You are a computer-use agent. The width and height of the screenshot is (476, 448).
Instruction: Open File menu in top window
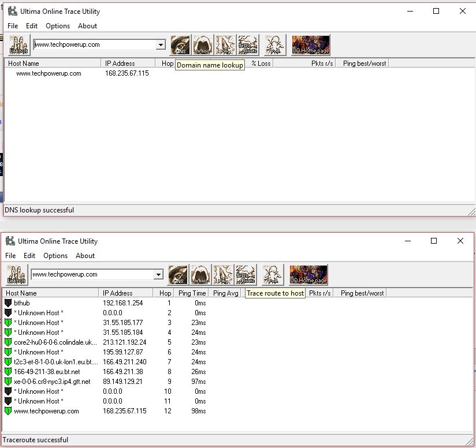13,26
